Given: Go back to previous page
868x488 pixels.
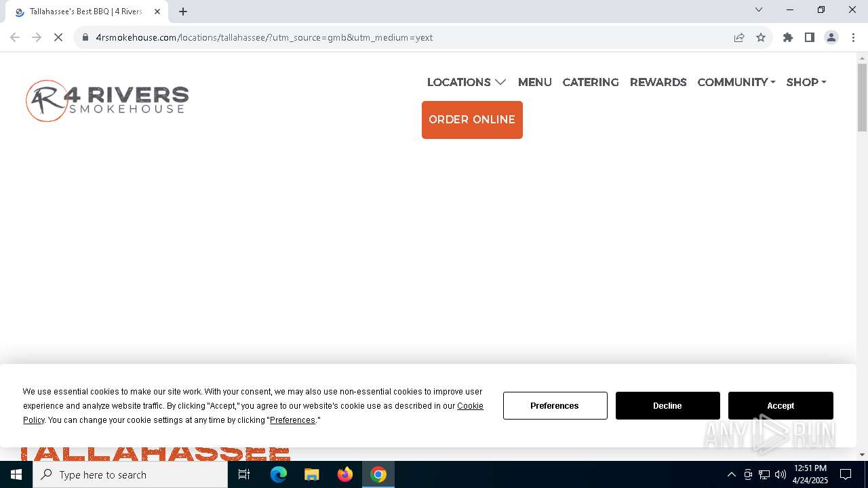Looking at the screenshot, I should click(15, 37).
